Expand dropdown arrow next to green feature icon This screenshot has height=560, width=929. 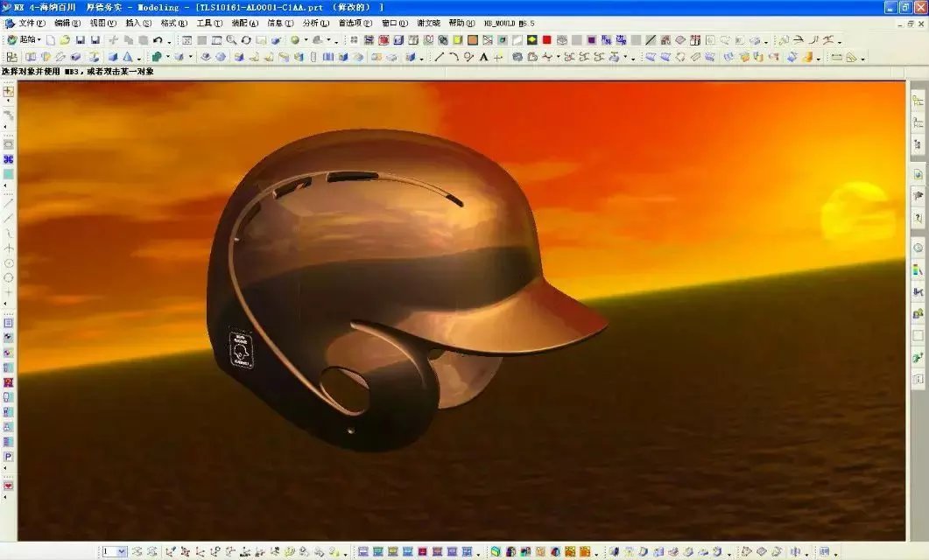tap(167, 59)
